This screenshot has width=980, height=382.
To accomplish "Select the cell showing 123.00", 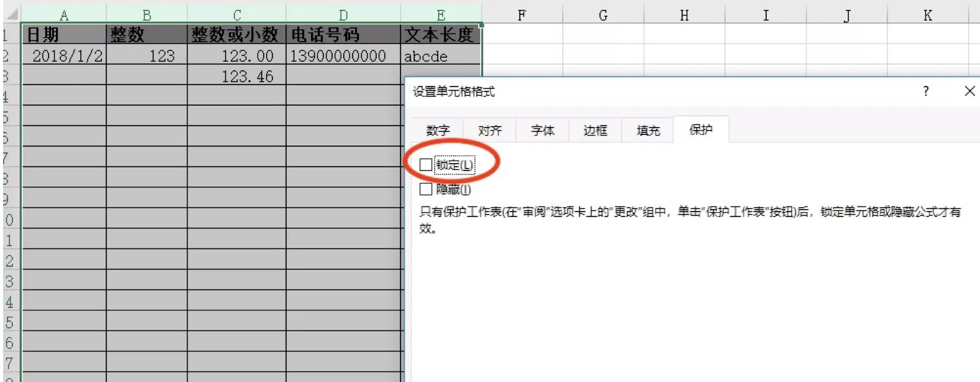I will pos(237,55).
